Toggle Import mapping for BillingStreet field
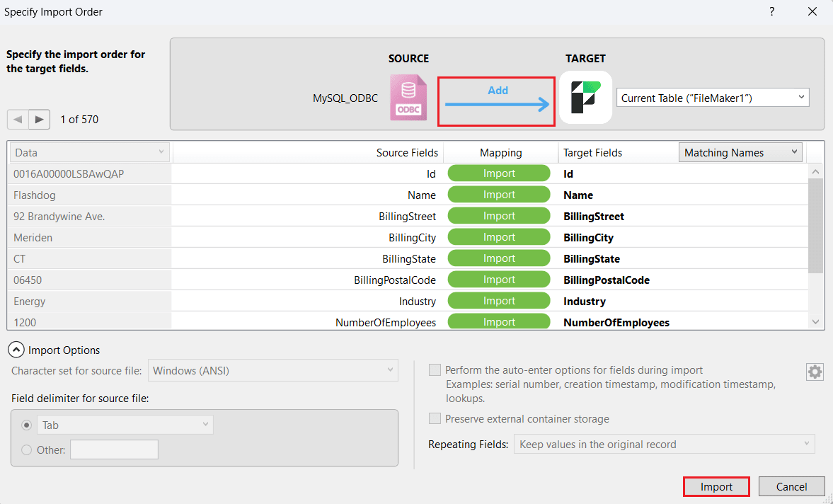The height and width of the screenshot is (504, 833). click(x=499, y=216)
